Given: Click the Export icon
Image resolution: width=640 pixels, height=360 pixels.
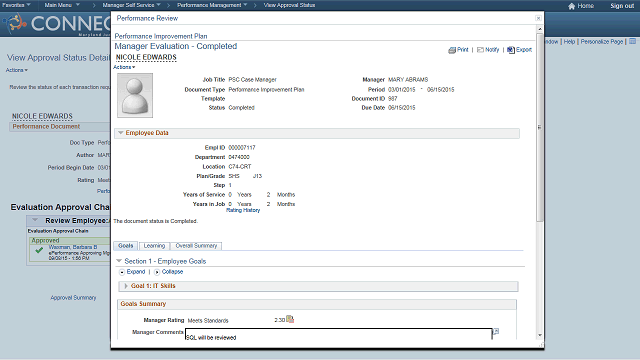Looking at the screenshot, I should (511, 50).
